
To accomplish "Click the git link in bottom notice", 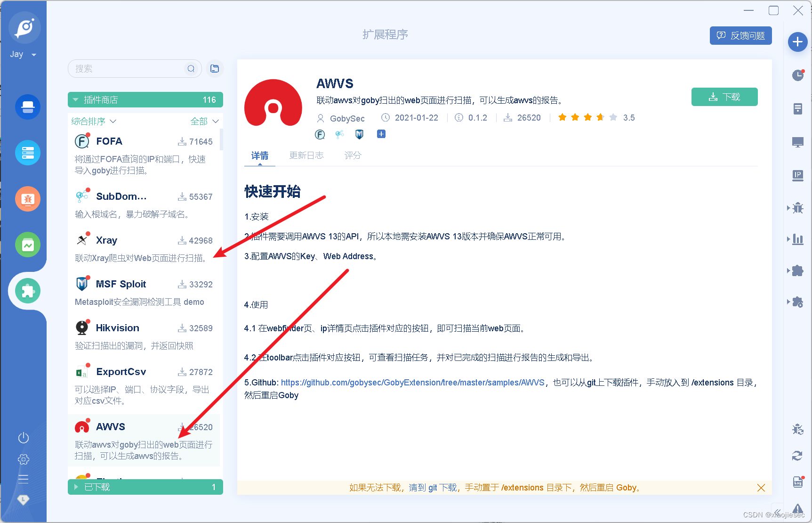I will coord(433,488).
